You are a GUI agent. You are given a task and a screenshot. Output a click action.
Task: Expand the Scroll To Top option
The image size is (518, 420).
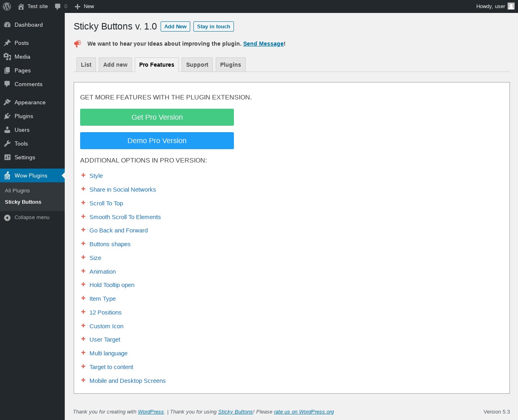(106, 203)
